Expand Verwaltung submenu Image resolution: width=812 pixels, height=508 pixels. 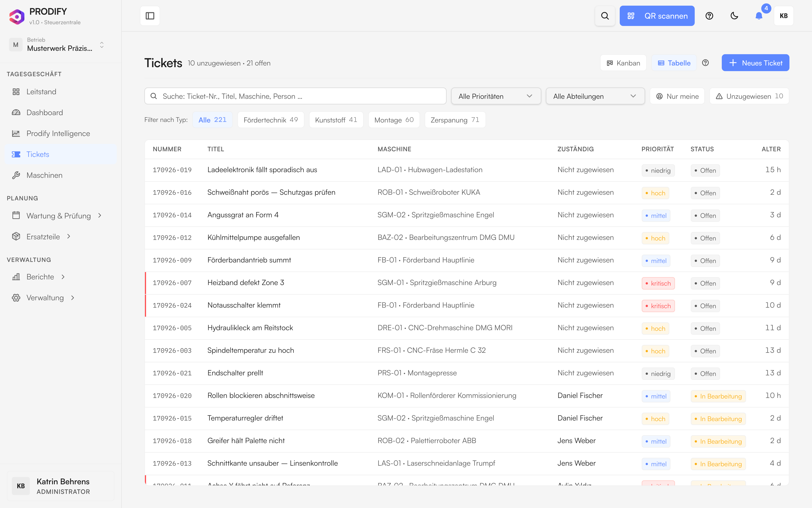(x=61, y=298)
